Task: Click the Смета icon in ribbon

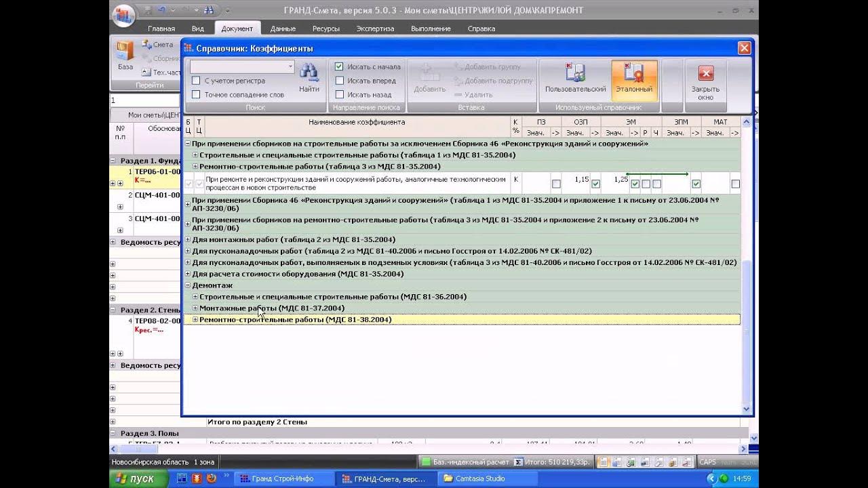Action: [x=146, y=45]
